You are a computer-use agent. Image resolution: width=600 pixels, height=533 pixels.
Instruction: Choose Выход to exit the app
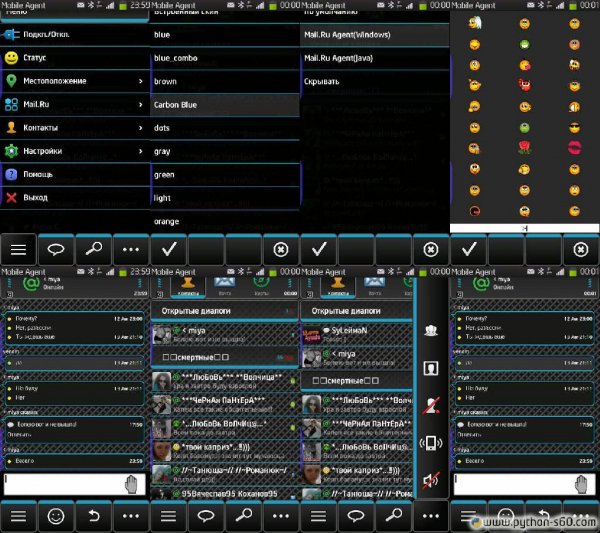coord(75,198)
